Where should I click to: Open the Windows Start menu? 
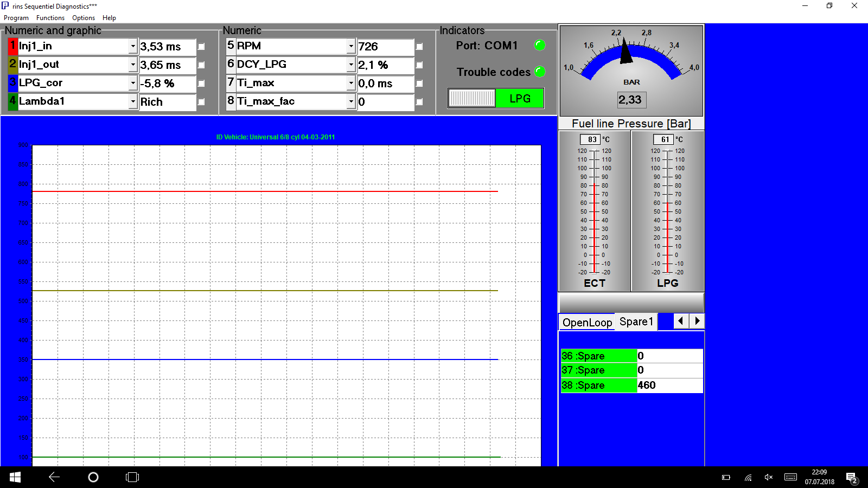(15, 477)
